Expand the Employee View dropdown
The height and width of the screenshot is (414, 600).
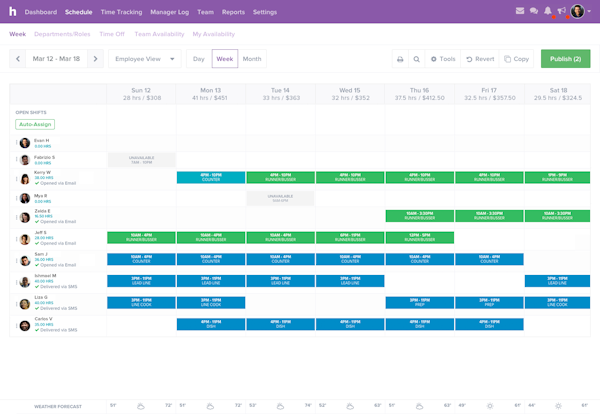click(x=145, y=59)
